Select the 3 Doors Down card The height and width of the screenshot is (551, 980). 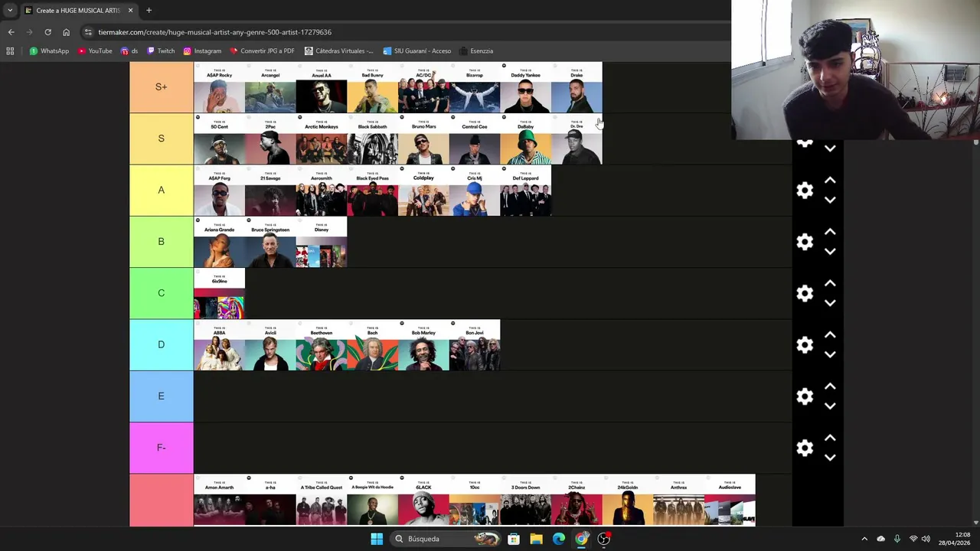click(x=525, y=500)
